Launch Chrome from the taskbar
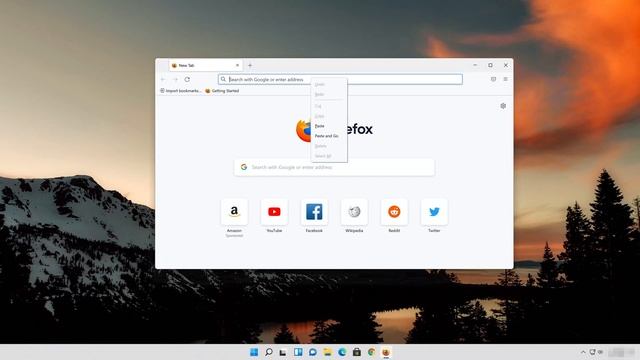The height and width of the screenshot is (360, 640). coord(371,352)
